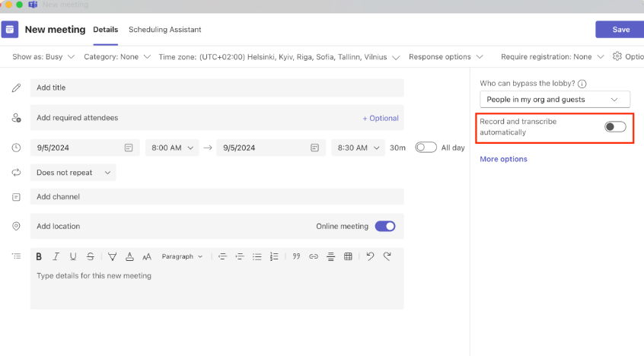Insert a quote block
Viewport: 644px width, 356px height.
(296, 256)
